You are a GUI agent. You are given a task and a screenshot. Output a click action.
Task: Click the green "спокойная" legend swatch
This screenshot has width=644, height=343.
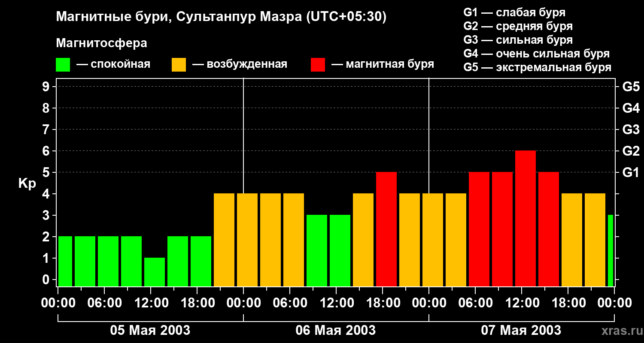63,65
